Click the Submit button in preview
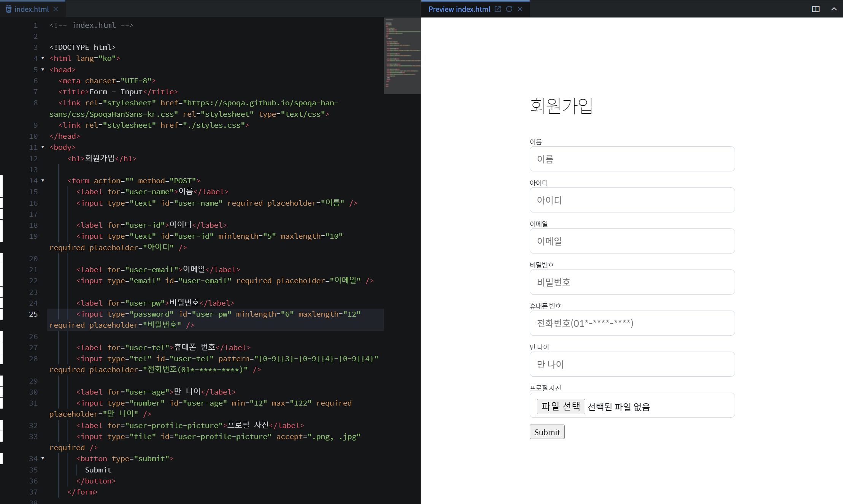 (547, 432)
